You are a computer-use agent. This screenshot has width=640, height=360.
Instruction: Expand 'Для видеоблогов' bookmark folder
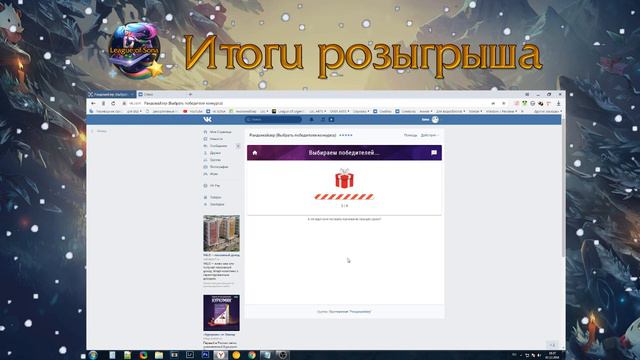coord(451,111)
